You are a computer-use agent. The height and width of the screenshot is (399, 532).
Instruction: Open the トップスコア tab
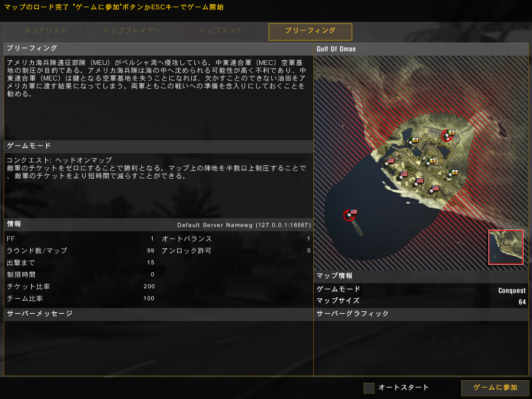pos(221,32)
